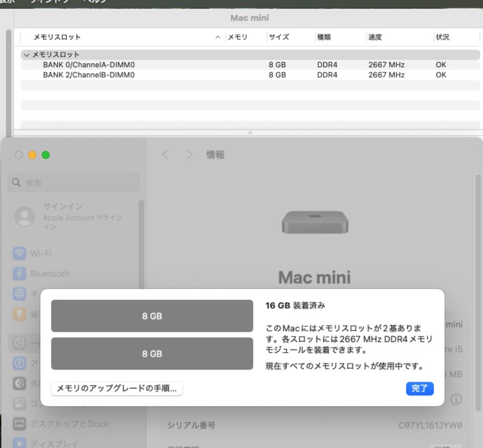483x448 pixels.
Task: Open Wi-Fi settings in sidebar
Action: 41,254
